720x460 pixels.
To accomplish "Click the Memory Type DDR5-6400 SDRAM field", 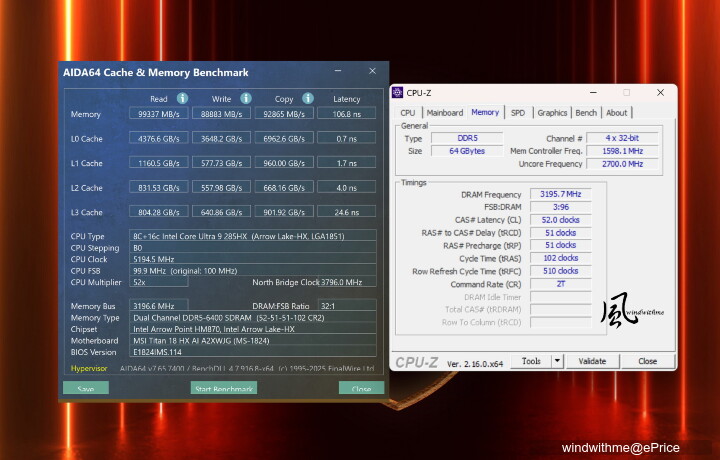I will point(253,317).
